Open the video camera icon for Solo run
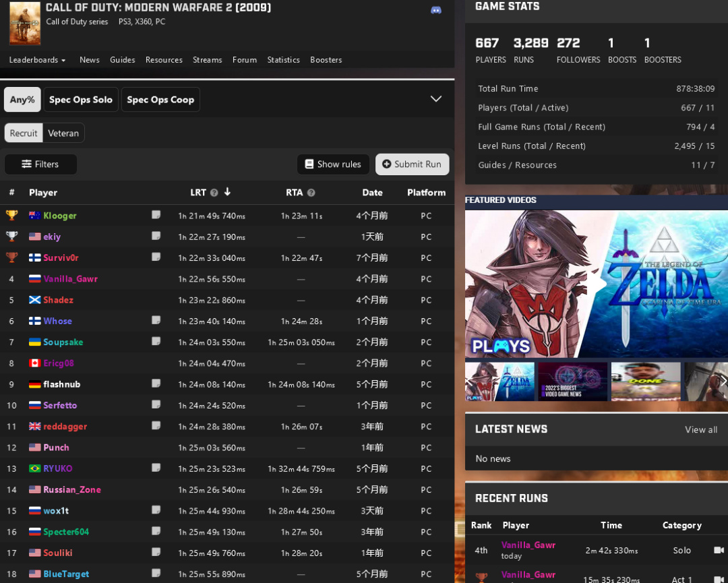Image resolution: width=728 pixels, height=583 pixels. click(719, 550)
